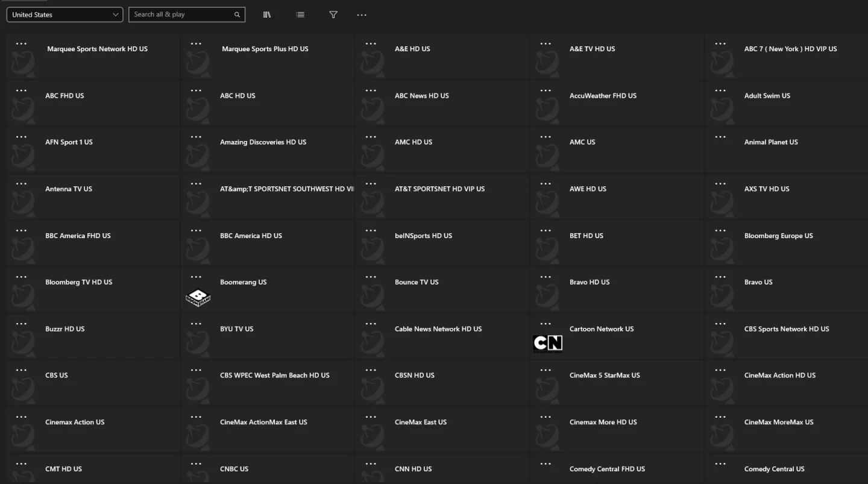Focus the "Search all & play" field
868x484 pixels.
187,14
